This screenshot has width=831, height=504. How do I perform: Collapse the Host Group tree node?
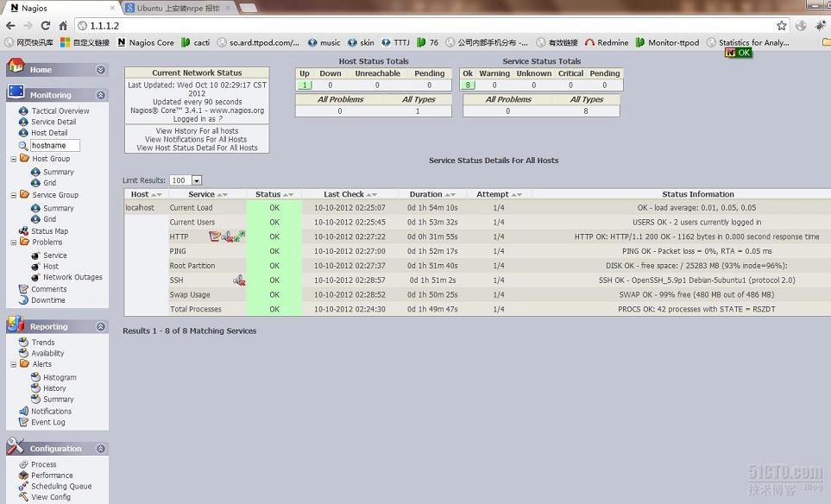14,159
